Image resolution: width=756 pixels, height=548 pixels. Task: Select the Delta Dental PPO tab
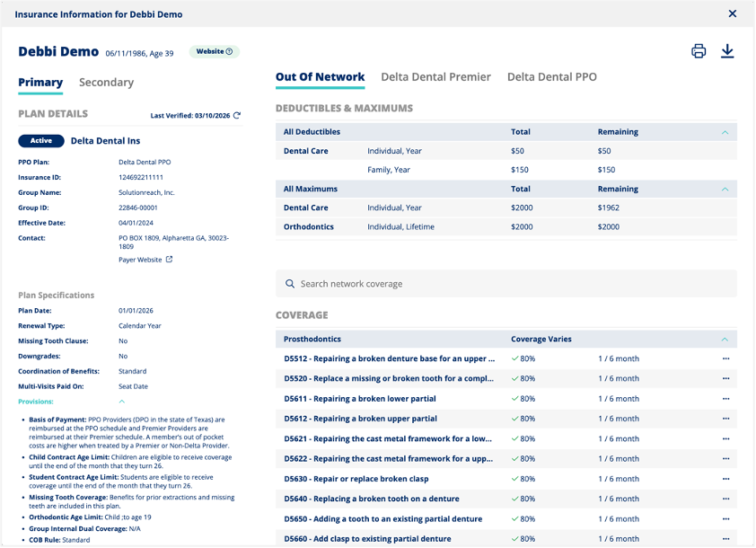click(552, 77)
